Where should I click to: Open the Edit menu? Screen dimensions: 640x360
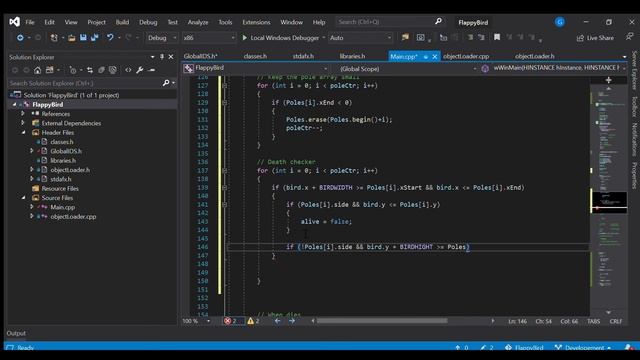(49, 22)
